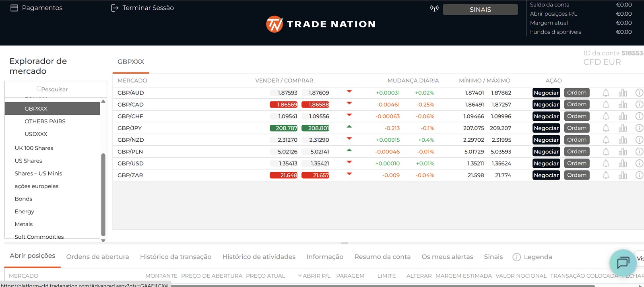Screen dimensions: 644x287
Task: Open Os meus alertas tab
Action: 447,257
